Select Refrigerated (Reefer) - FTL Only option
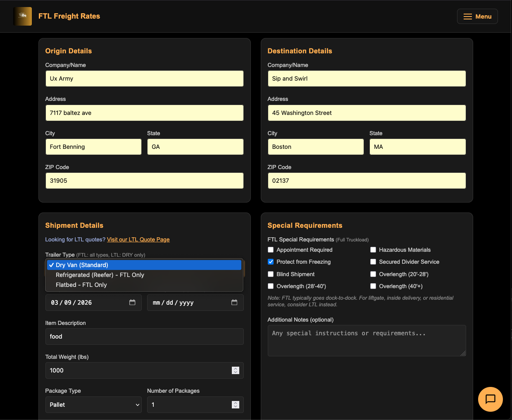The image size is (512, 420). click(100, 275)
